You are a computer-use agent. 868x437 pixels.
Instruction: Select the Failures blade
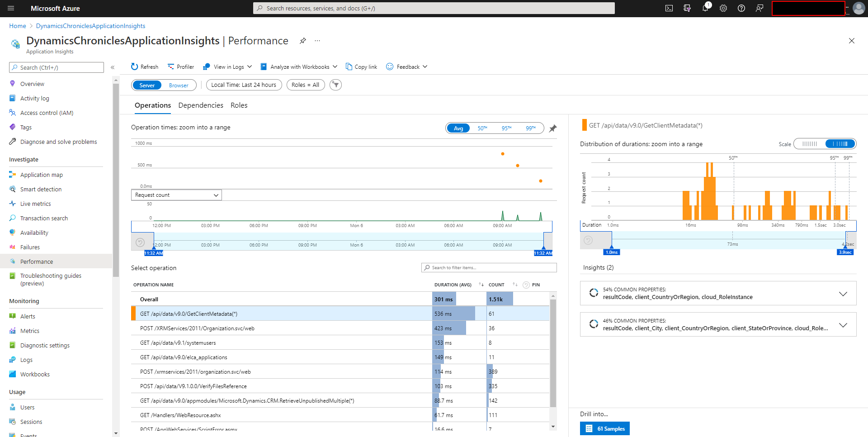tap(30, 247)
